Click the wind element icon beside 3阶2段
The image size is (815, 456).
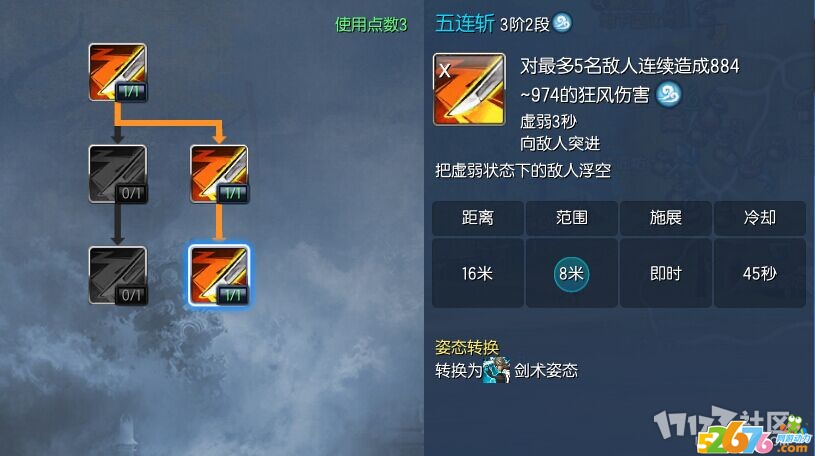[562, 23]
